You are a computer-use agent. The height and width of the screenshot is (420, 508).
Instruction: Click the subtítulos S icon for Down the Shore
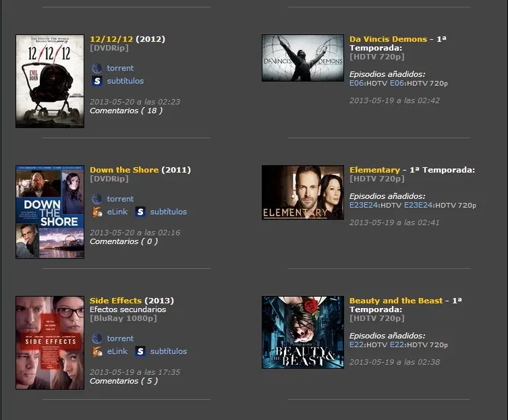click(140, 212)
